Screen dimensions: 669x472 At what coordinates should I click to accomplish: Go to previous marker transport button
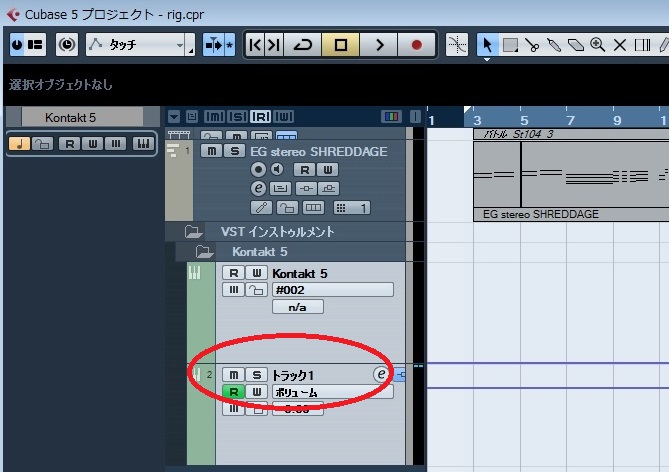[x=255, y=44]
